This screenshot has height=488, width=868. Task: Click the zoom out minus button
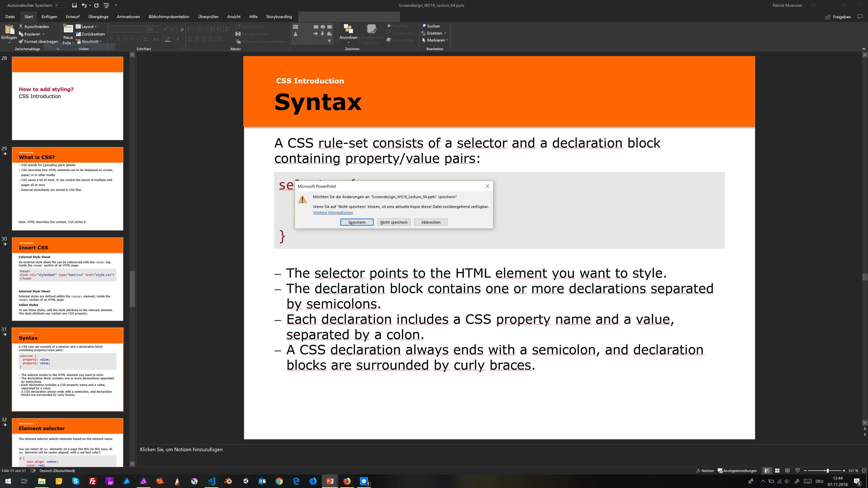(805, 470)
